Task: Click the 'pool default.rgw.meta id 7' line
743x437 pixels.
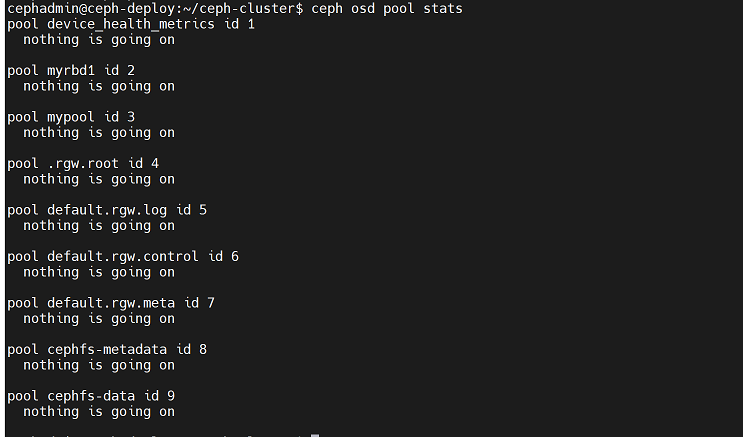Action: tap(111, 303)
